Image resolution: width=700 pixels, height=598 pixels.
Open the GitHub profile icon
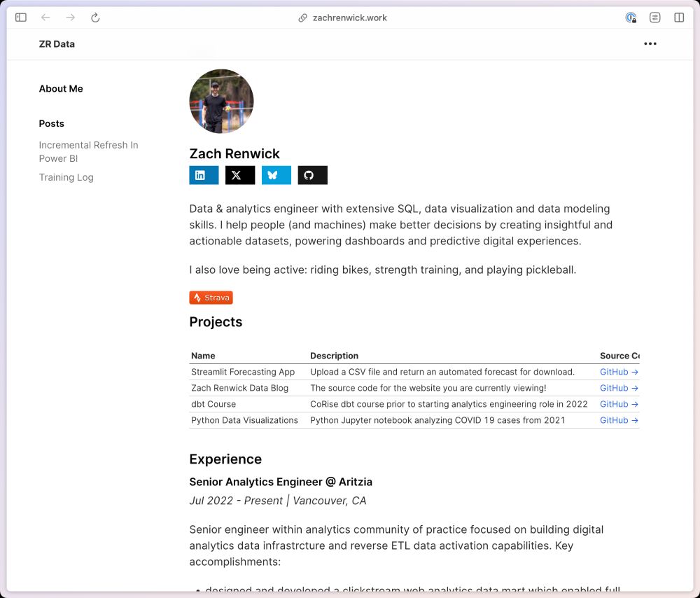312,175
